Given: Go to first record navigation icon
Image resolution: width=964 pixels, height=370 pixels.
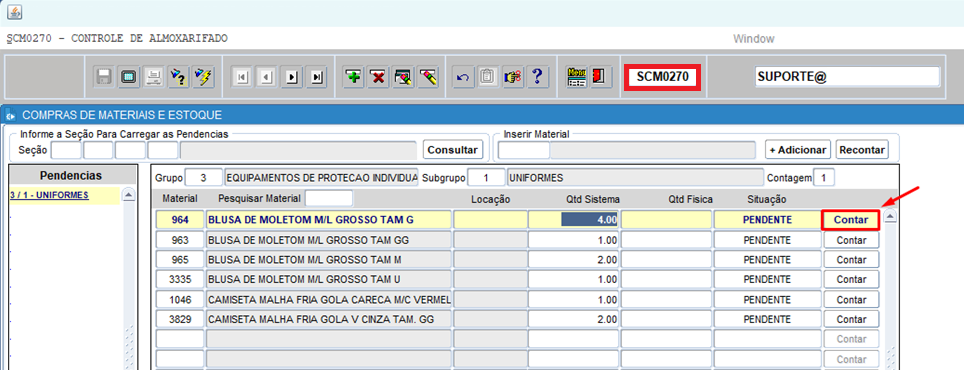Looking at the screenshot, I should pyautogui.click(x=242, y=77).
